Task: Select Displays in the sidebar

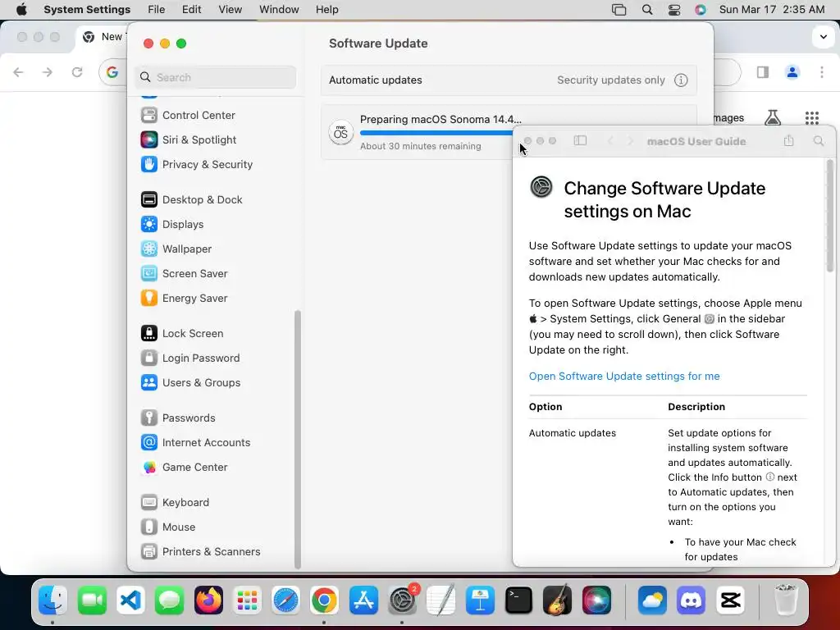Action: click(x=172, y=225)
